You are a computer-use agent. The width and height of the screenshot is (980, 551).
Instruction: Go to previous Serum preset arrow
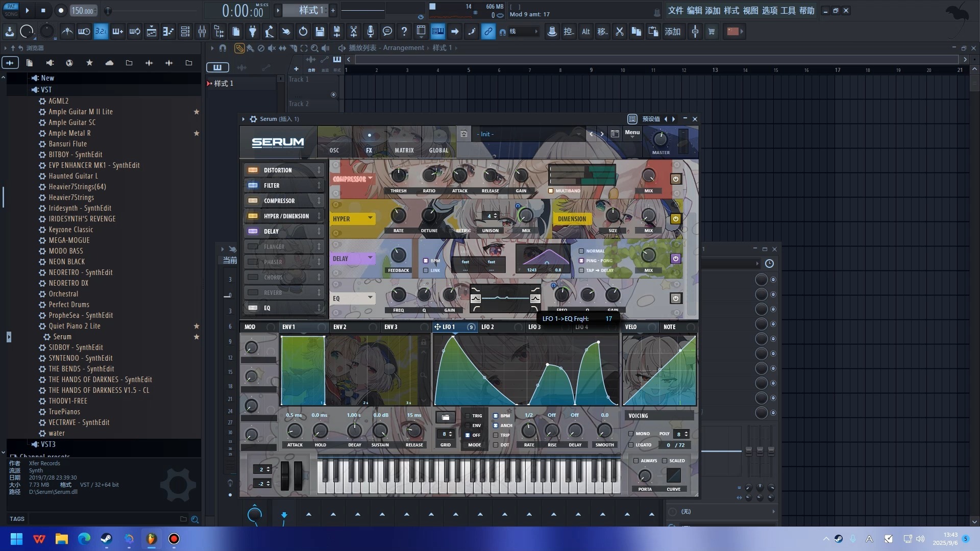click(x=591, y=134)
